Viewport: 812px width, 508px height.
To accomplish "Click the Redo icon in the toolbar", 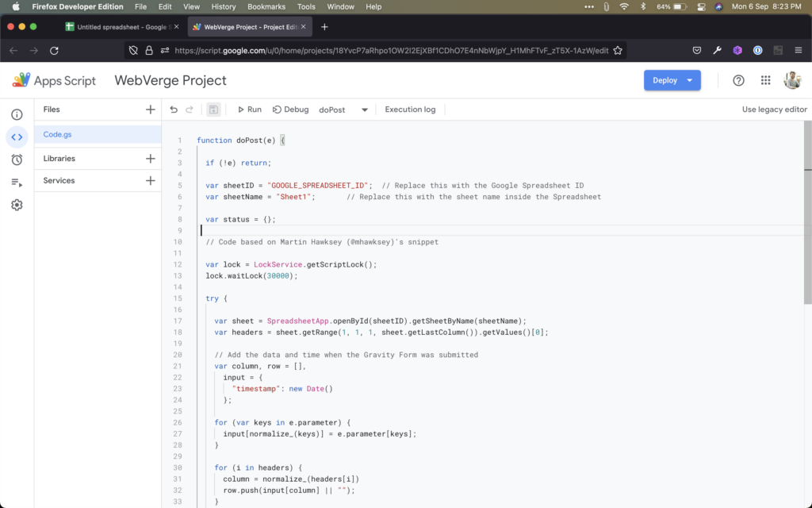I will click(x=191, y=109).
